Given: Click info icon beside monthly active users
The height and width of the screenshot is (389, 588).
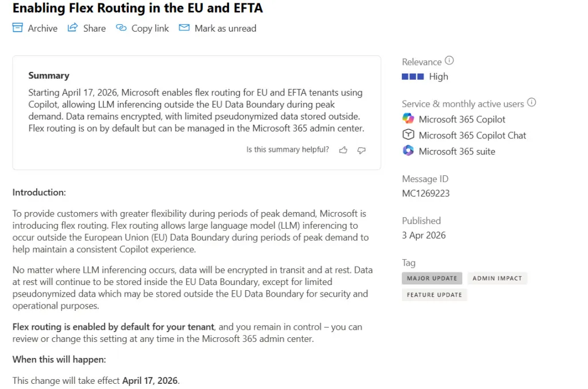Looking at the screenshot, I should (x=532, y=103).
